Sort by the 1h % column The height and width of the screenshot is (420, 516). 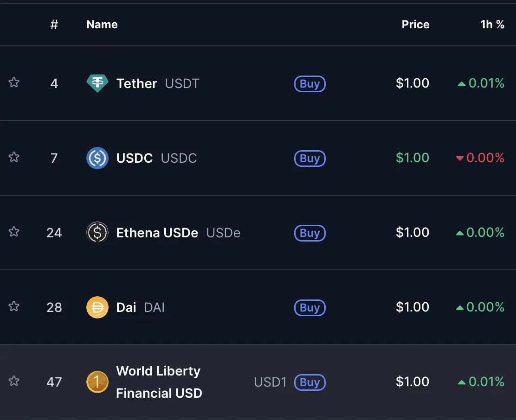tap(492, 24)
